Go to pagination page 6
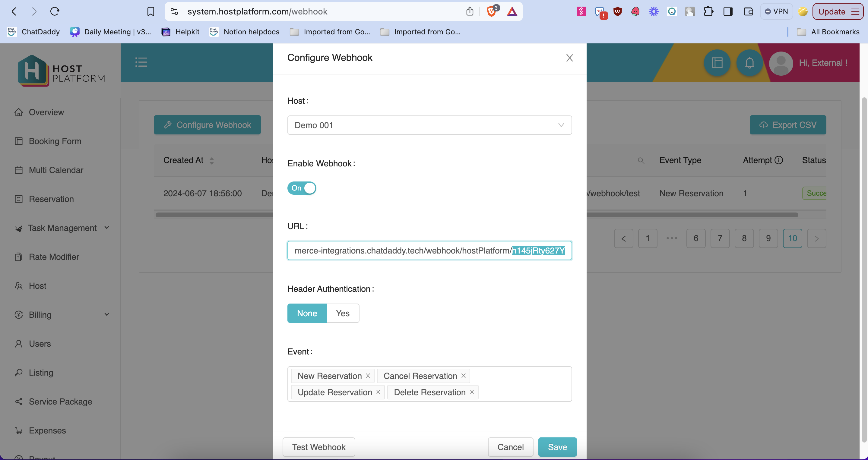The height and width of the screenshot is (460, 868). coord(696,238)
